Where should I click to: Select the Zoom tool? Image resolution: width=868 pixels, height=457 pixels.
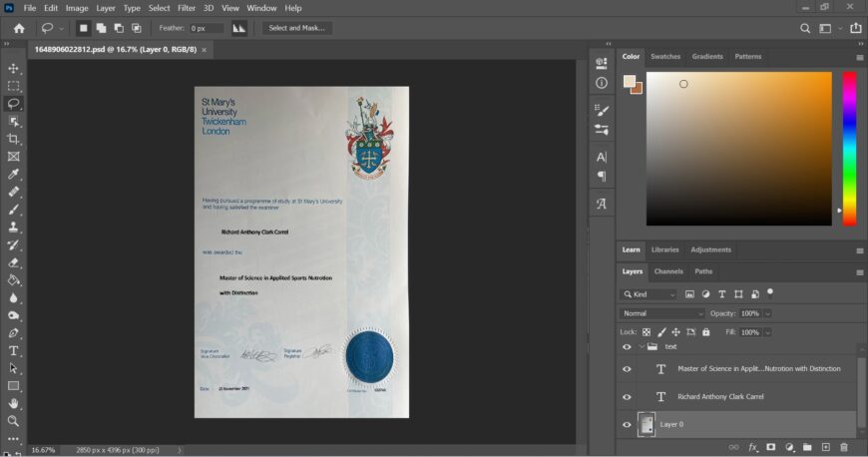click(x=13, y=421)
